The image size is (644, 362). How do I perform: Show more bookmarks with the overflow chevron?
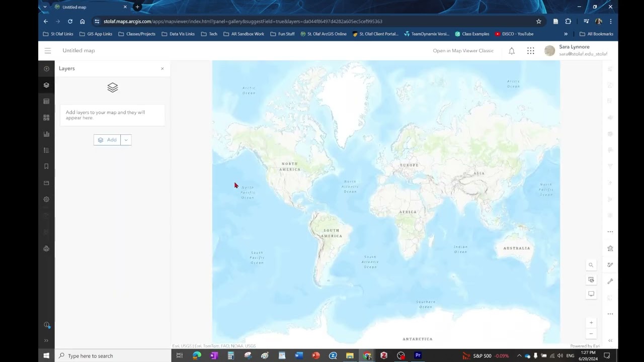click(x=566, y=34)
